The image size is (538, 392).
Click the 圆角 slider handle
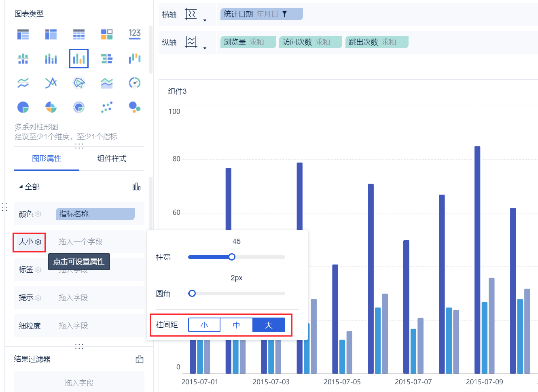coord(192,293)
